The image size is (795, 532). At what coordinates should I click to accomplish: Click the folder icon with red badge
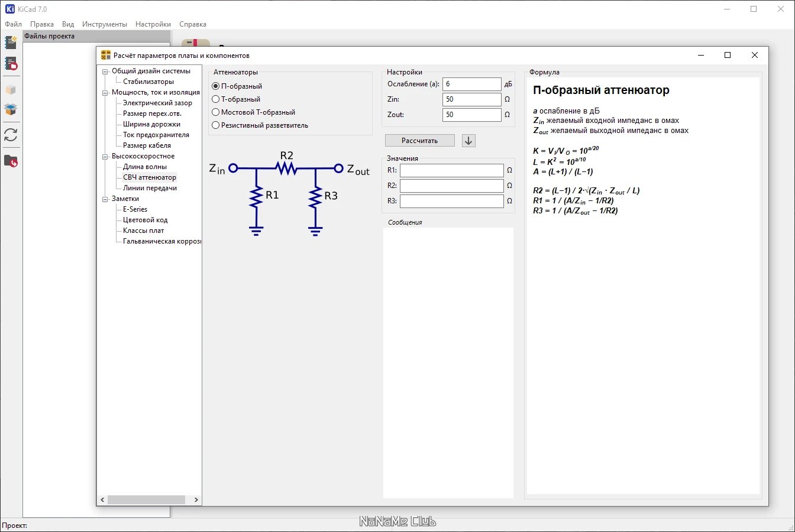pyautogui.click(x=11, y=161)
